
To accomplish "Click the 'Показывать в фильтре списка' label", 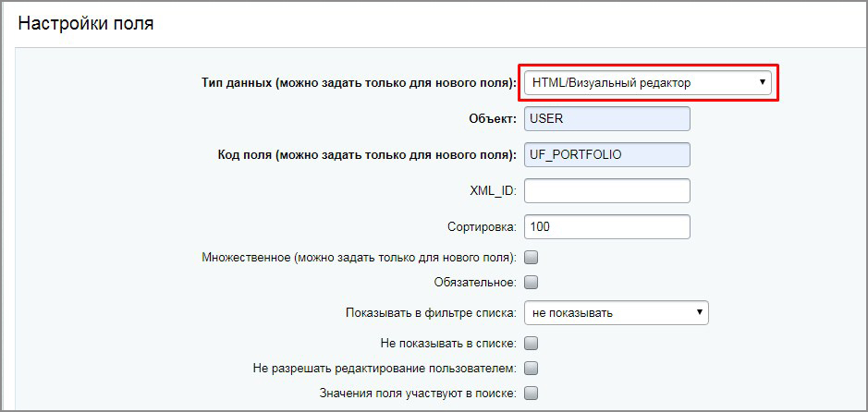I will [x=431, y=313].
